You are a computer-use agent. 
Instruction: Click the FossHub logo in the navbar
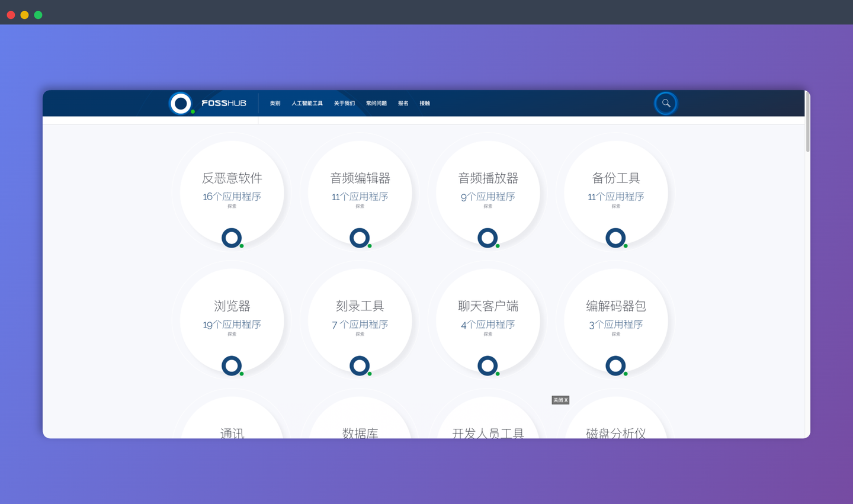coord(210,103)
